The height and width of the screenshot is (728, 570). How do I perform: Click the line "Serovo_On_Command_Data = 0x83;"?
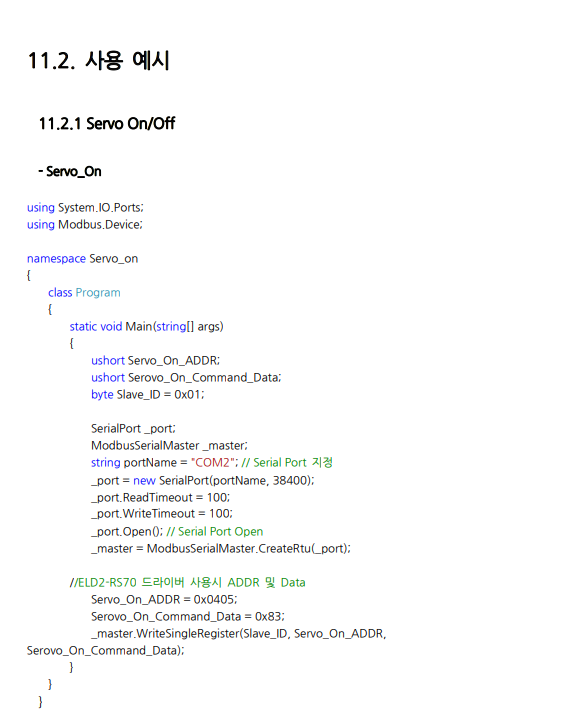click(188, 617)
